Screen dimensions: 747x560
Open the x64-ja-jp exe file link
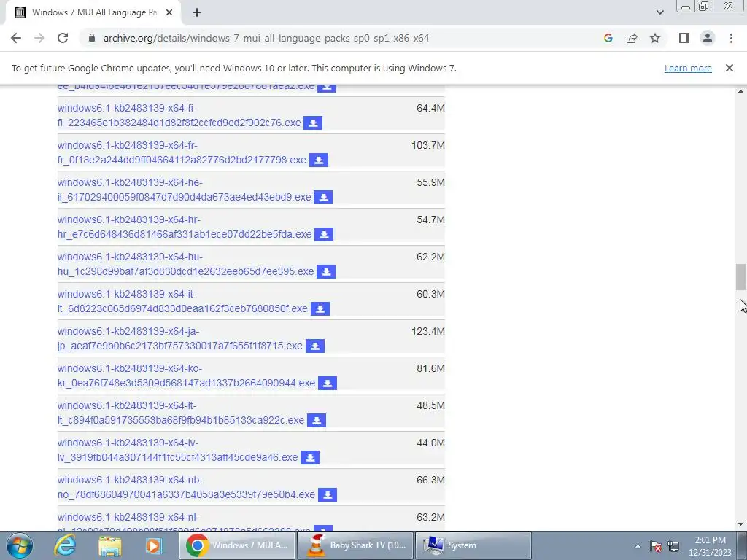179,338
